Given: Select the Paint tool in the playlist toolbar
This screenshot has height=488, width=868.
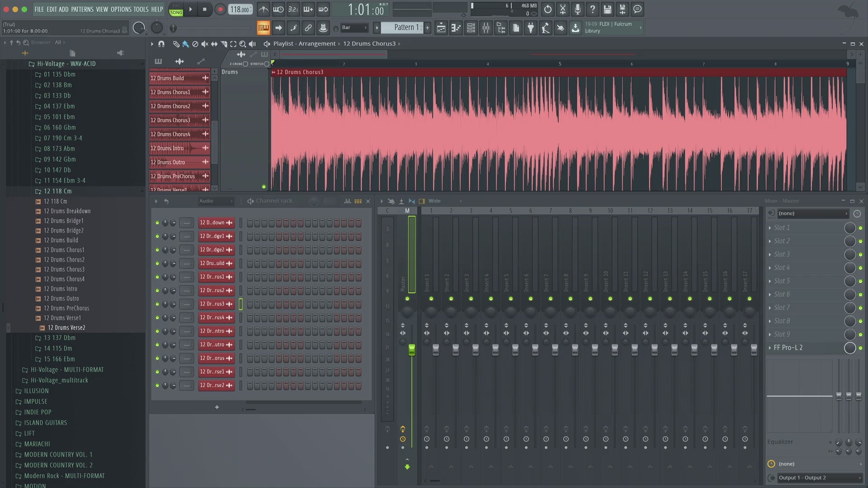Looking at the screenshot, I should pyautogui.click(x=185, y=44).
